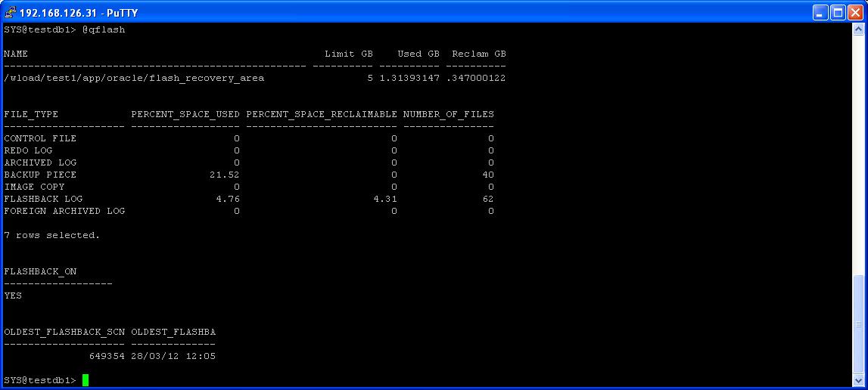Click the flash_recovery_area path line
The width and height of the screenshot is (868, 390).
(x=134, y=78)
